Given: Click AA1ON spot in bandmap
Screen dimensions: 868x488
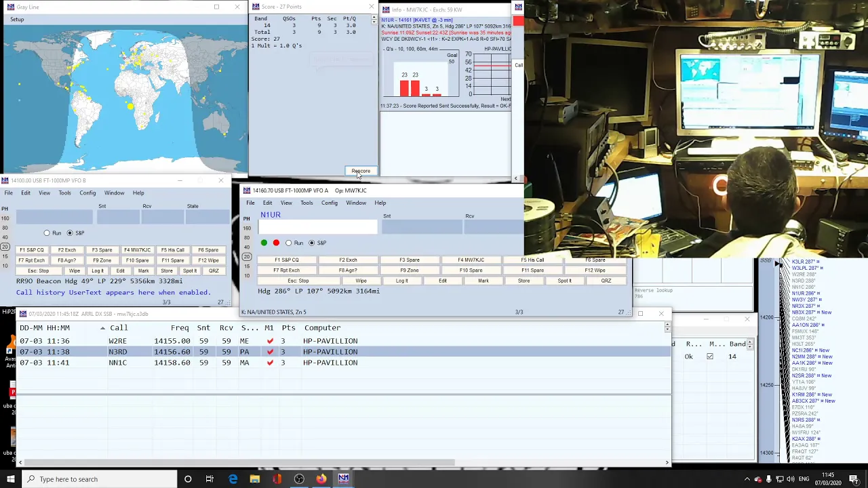Looking at the screenshot, I should (808, 325).
